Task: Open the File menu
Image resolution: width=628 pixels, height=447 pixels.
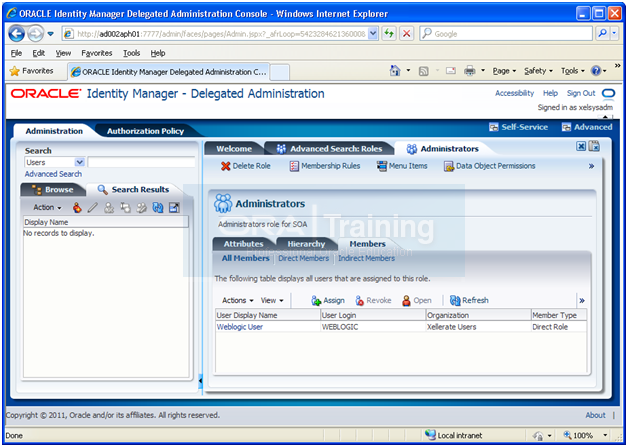Action: pyautogui.click(x=16, y=53)
